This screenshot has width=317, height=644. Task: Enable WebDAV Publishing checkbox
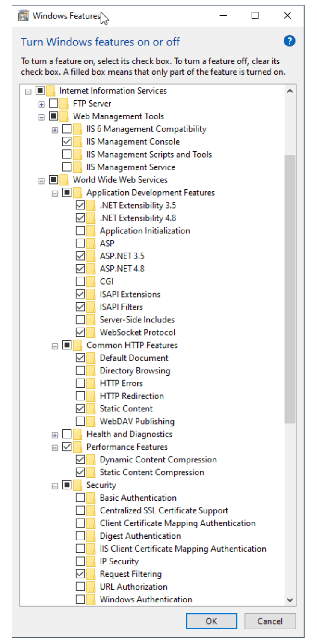(80, 421)
